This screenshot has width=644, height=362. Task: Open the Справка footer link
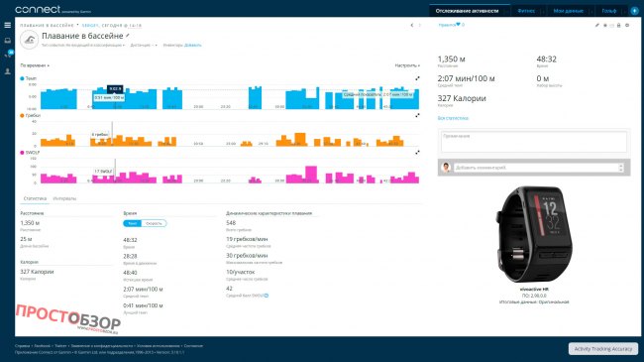pyautogui.click(x=22, y=346)
